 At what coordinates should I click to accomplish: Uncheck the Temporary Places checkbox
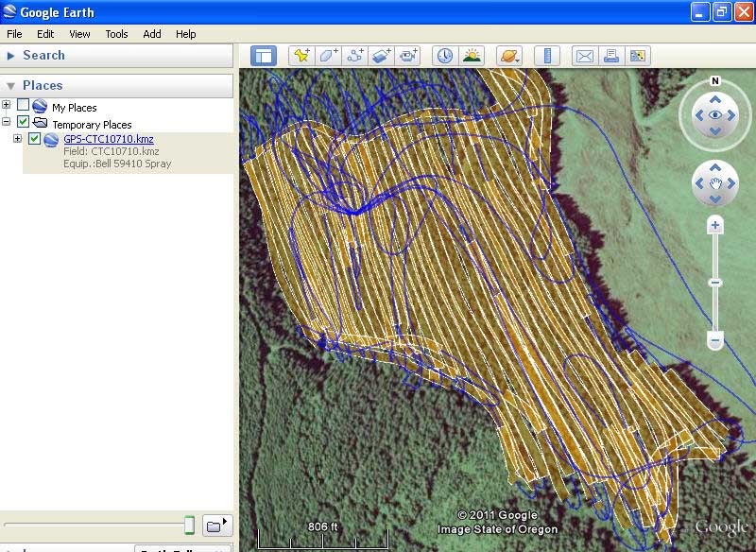[x=24, y=123]
